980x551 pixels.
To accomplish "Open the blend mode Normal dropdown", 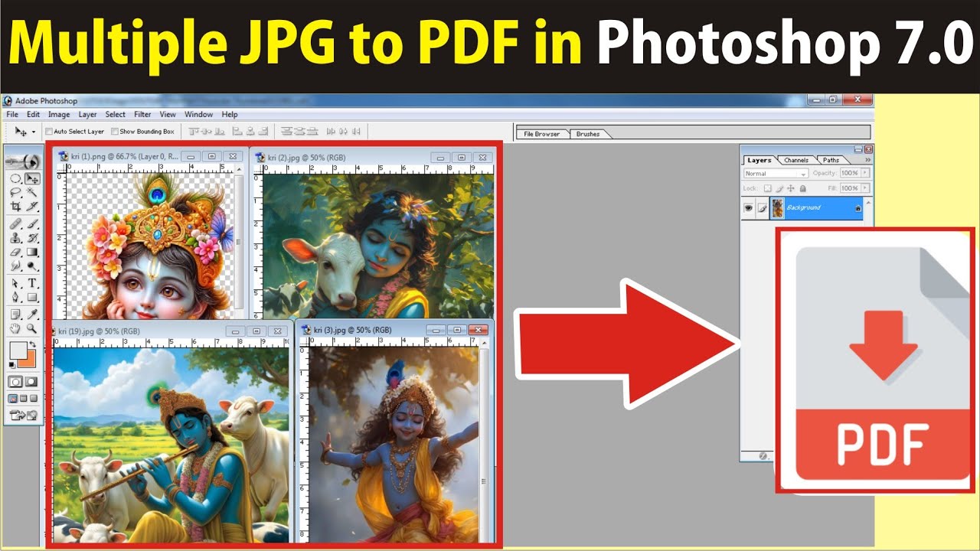I will click(776, 173).
